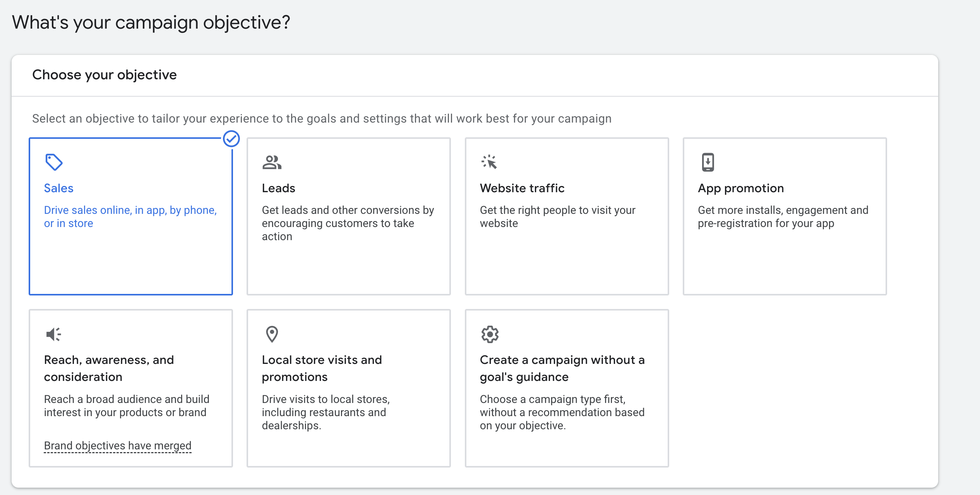Image resolution: width=980 pixels, height=495 pixels.
Task: Select Reach, awareness, and consideration heading
Action: 109,368
